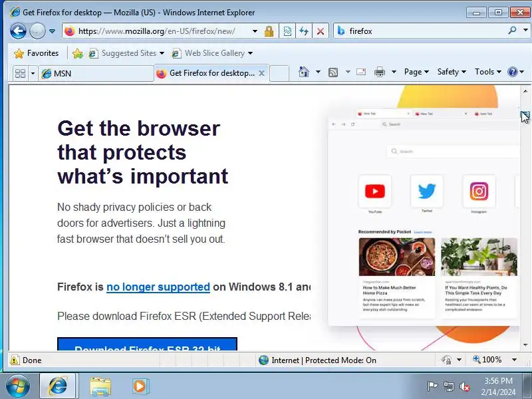Viewport: 532px width, 399px height.
Task: Toggle the Compatibility View icon
Action: (287, 31)
